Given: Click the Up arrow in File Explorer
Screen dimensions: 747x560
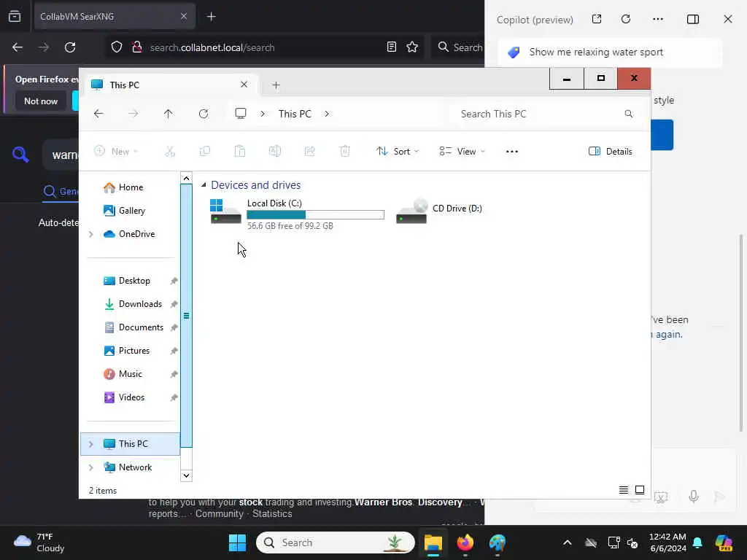Looking at the screenshot, I should (x=169, y=114).
